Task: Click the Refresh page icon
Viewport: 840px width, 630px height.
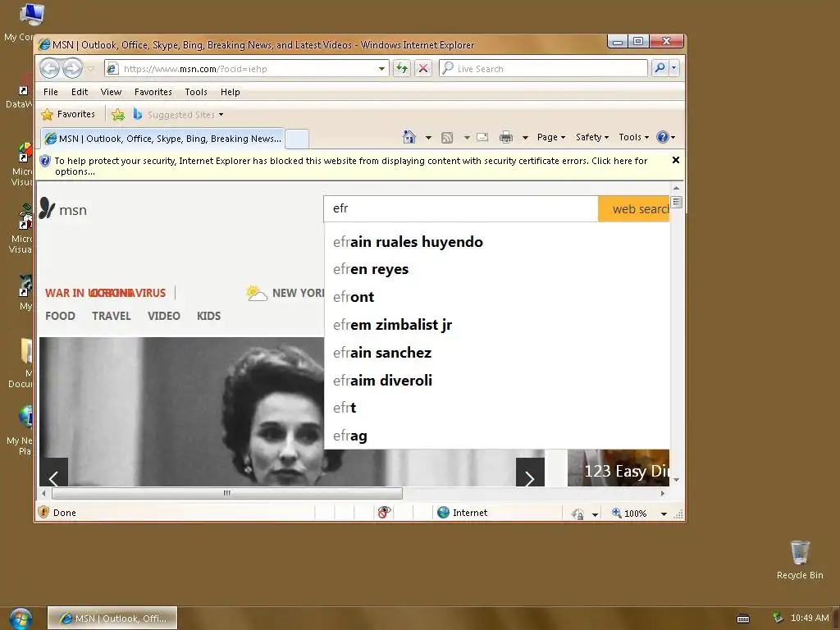Action: [402, 69]
